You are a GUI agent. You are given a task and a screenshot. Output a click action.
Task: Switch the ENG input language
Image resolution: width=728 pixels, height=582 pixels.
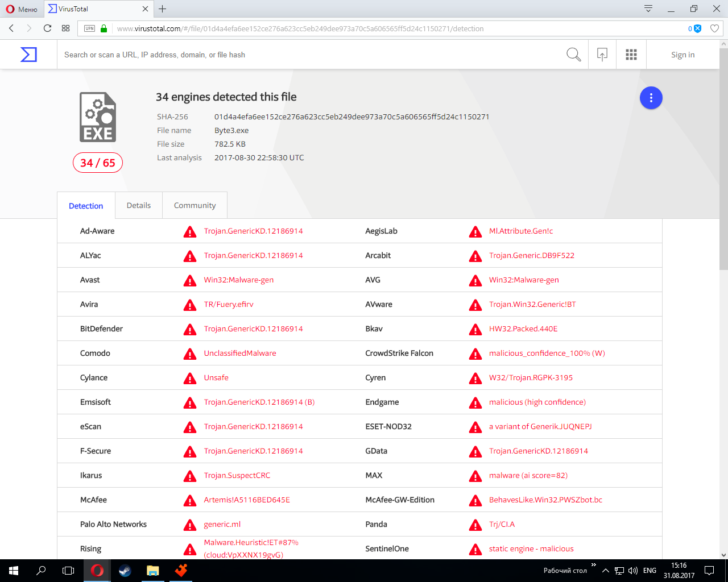click(650, 571)
